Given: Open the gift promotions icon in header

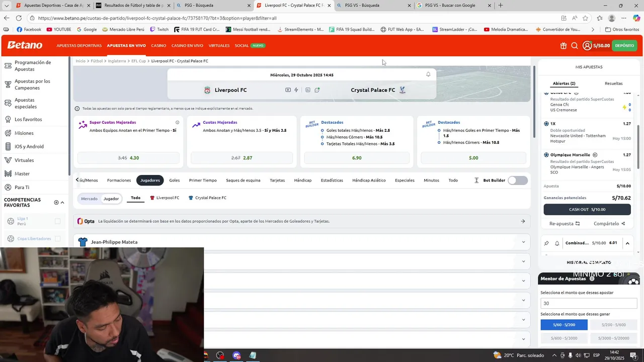Looking at the screenshot, I should (563, 46).
